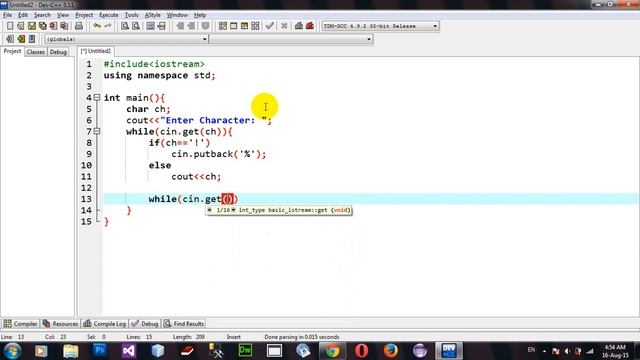Switch to the Debug side tab

coord(58,52)
